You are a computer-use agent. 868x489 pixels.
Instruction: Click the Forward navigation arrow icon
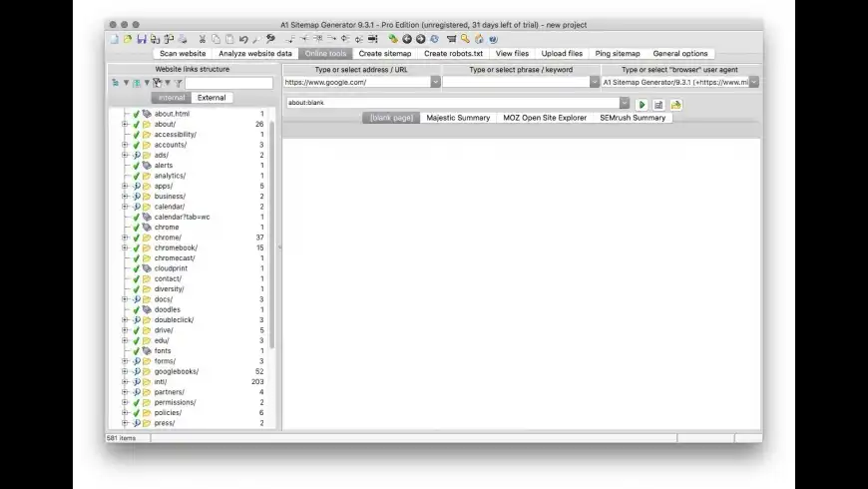(421, 39)
